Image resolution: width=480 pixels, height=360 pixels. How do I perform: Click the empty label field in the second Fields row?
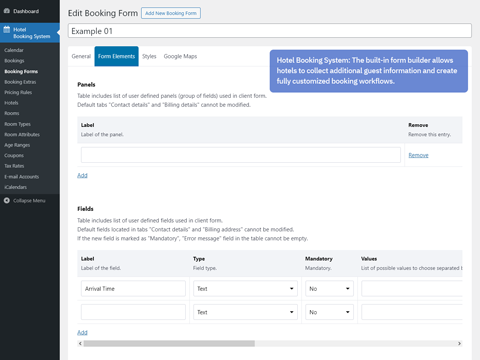tap(133, 312)
